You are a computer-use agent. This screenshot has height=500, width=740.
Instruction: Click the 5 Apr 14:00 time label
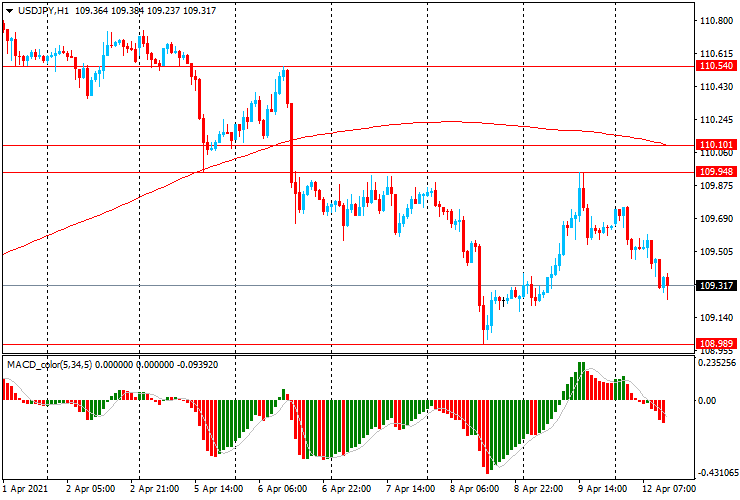coord(219,488)
